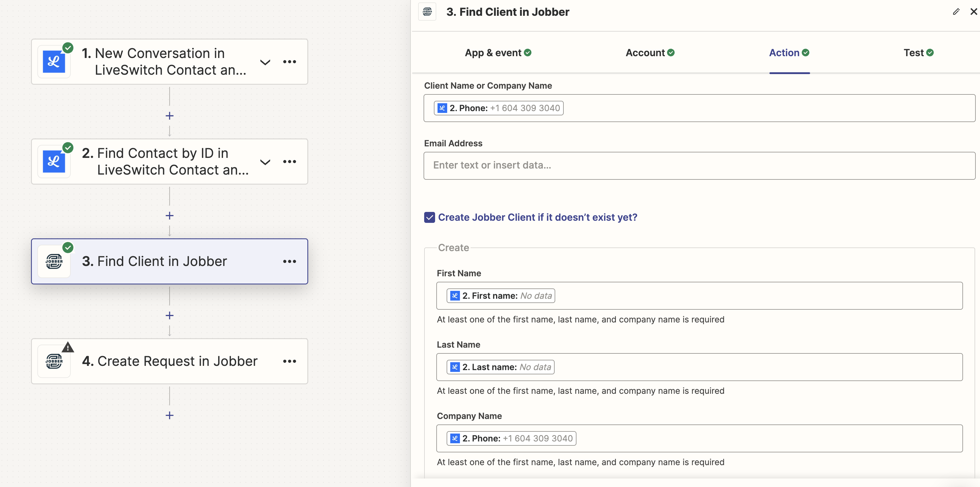This screenshot has height=487, width=980.
Task: Click into the Last Name field
Action: [x=699, y=367]
